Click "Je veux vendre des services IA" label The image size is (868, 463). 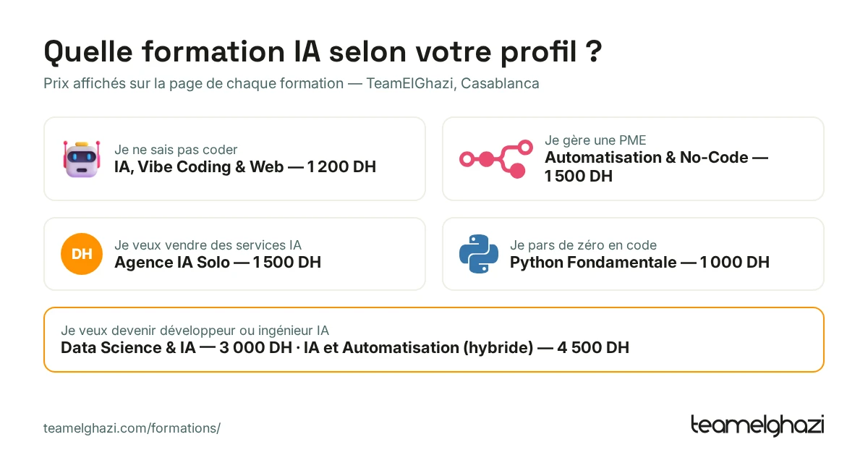point(208,245)
